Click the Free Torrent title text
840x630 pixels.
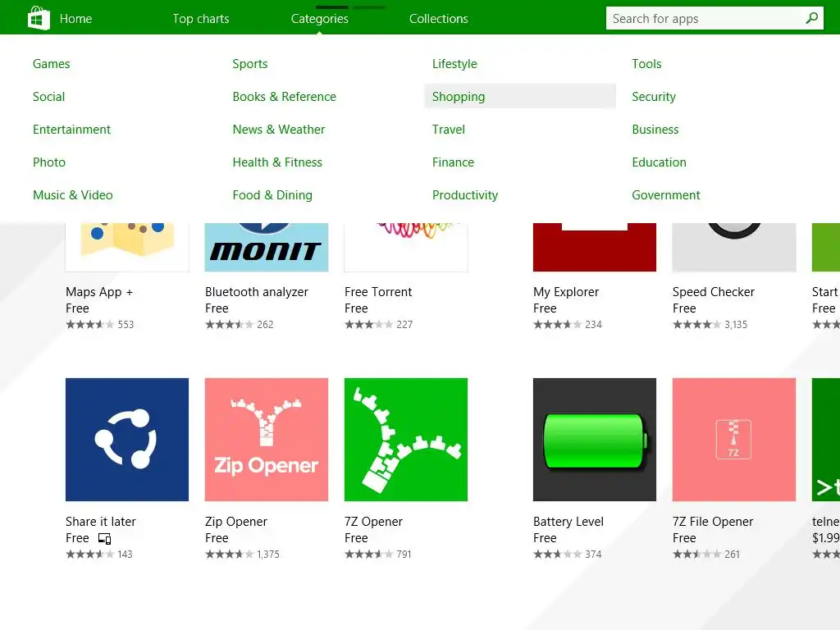click(378, 292)
